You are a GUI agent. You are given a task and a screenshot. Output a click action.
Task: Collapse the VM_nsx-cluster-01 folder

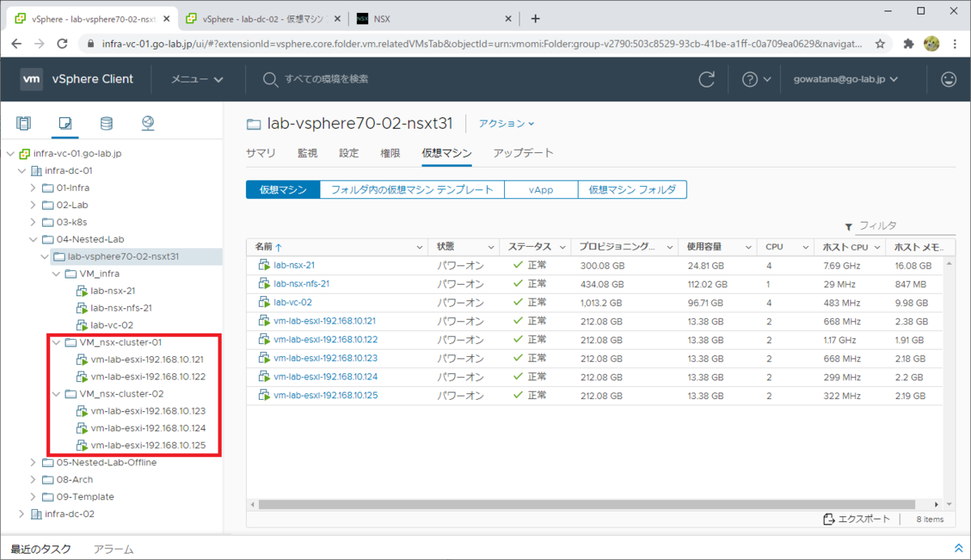56,342
